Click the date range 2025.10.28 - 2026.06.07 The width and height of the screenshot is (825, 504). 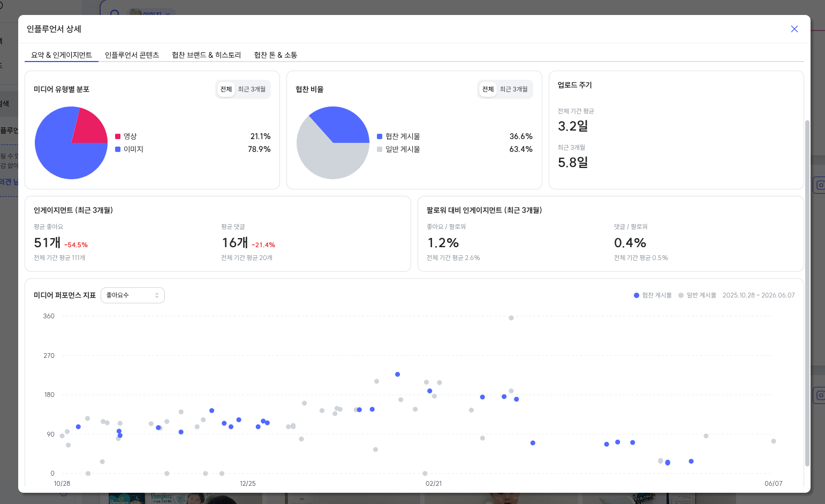759,295
